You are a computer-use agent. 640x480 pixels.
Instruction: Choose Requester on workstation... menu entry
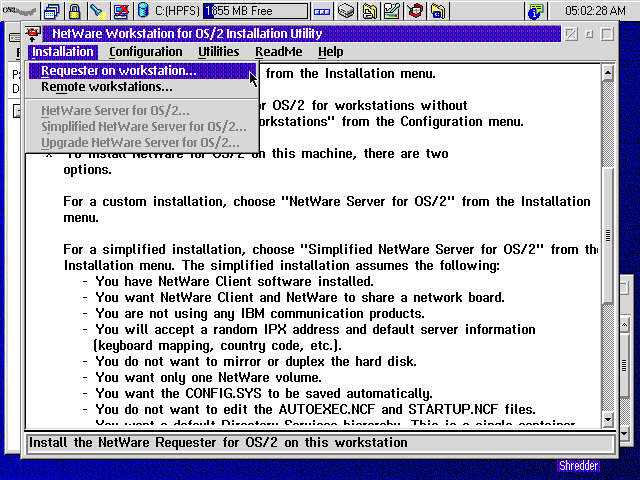click(142, 71)
